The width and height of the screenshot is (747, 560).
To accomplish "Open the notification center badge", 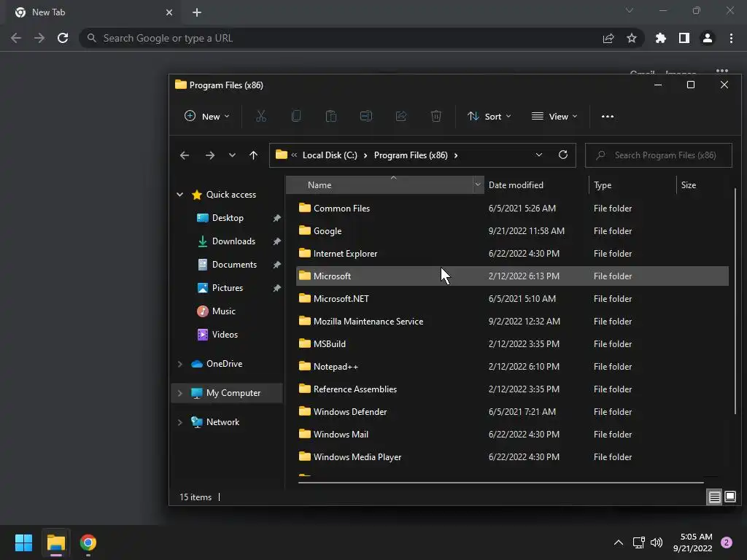I will [x=726, y=542].
